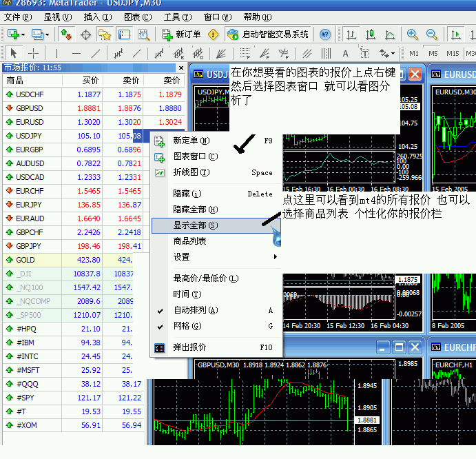This screenshot has height=459, width=476.
Task: Select the arrow cursor tool
Action: 13,53
